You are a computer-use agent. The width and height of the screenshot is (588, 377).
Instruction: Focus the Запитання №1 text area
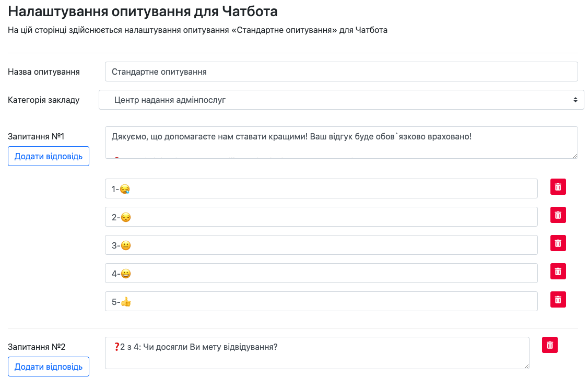click(341, 142)
